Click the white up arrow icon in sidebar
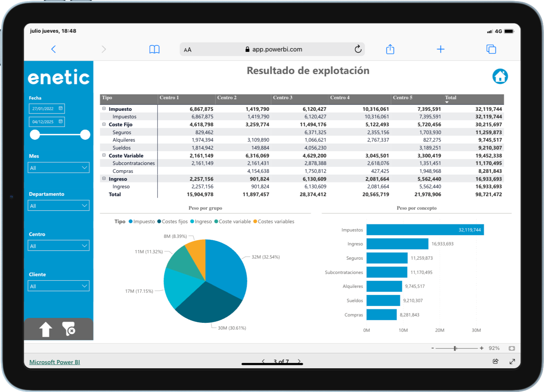 [46, 329]
